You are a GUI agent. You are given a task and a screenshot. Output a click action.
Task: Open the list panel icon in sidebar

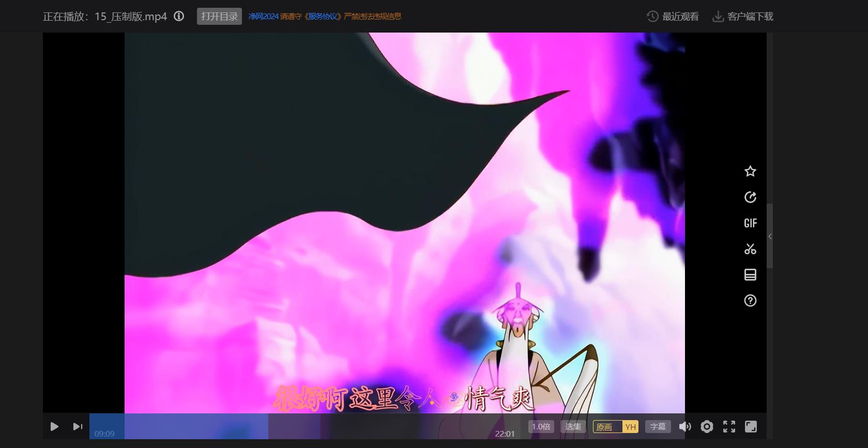[x=750, y=274]
